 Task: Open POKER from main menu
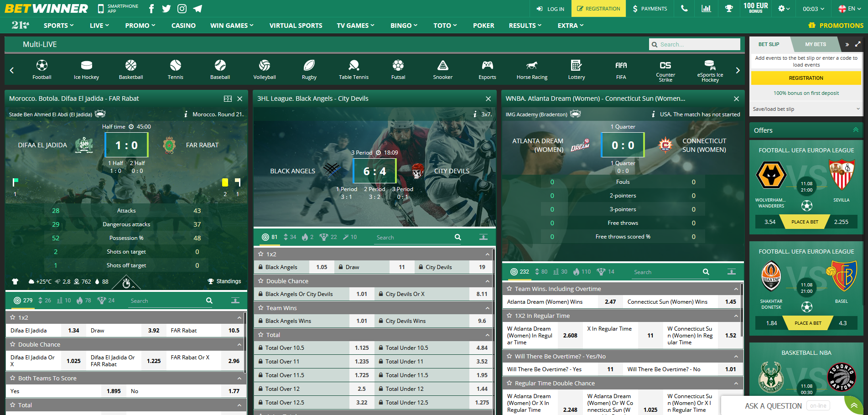click(483, 26)
